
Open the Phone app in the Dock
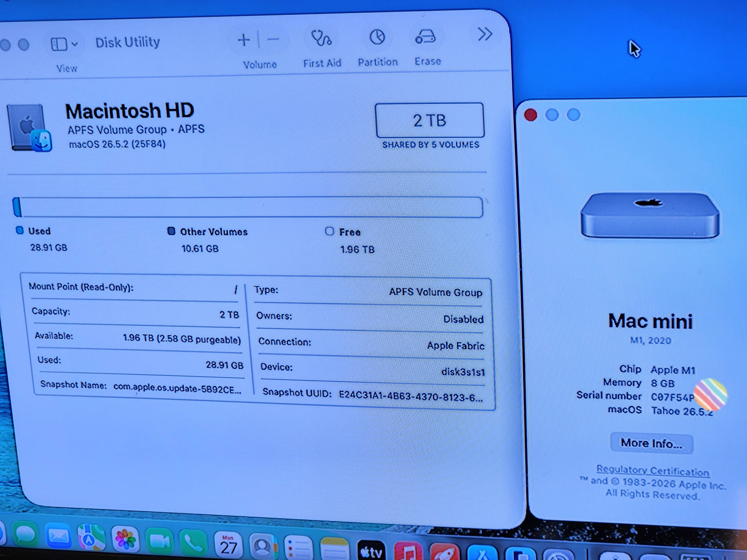[193, 543]
